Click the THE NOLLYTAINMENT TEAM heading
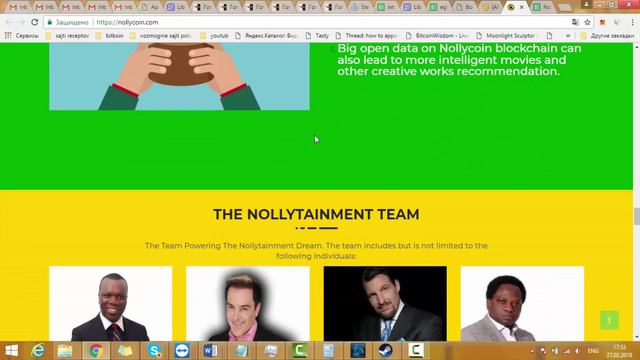Image resolution: width=640 pixels, height=360 pixels. pos(316,214)
